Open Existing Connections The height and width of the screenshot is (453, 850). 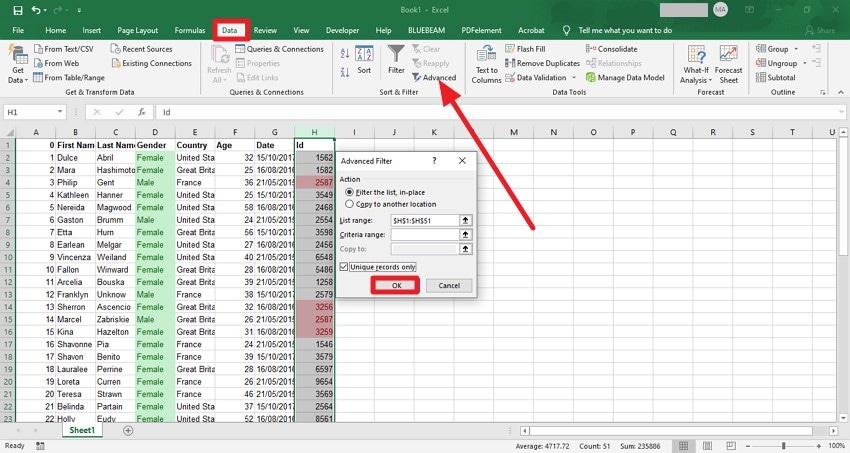click(151, 63)
